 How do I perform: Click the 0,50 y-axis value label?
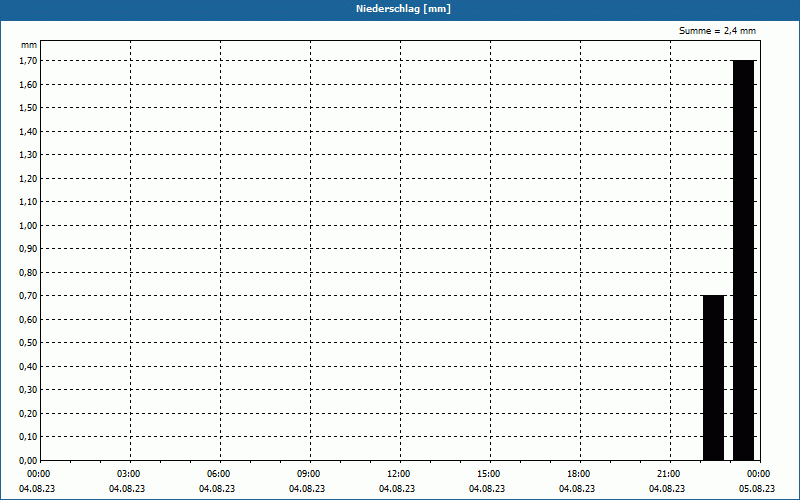point(28,343)
